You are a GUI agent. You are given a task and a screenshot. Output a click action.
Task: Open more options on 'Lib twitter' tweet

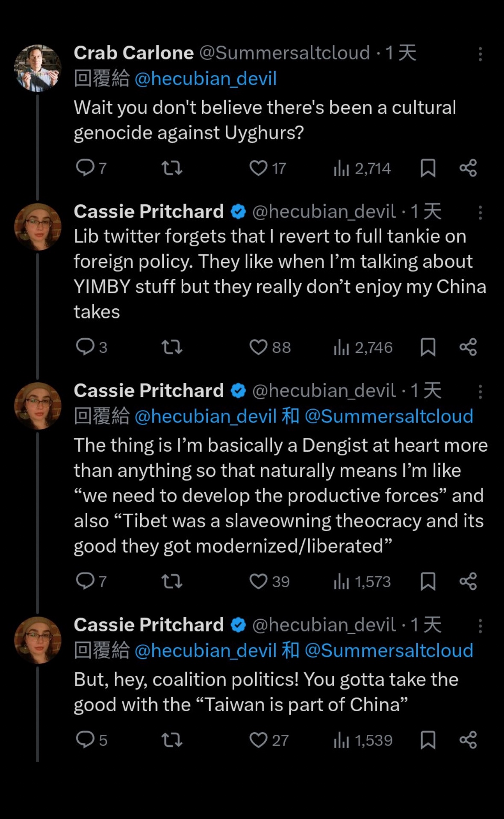pos(480,212)
